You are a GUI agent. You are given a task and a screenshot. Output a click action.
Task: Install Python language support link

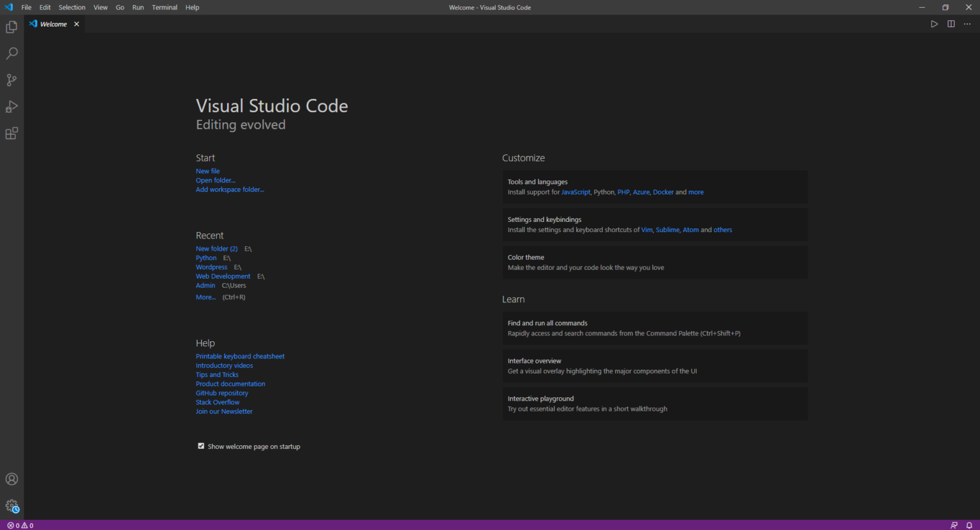pyautogui.click(x=604, y=192)
